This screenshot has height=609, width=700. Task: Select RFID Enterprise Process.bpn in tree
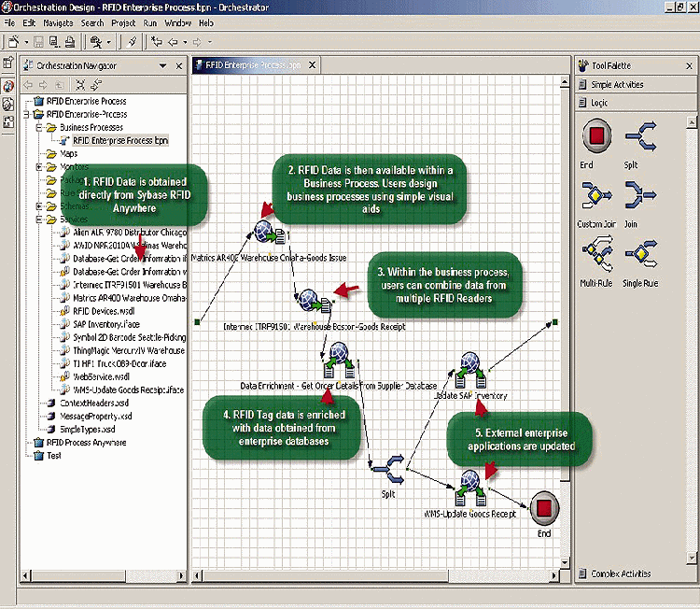click(120, 141)
